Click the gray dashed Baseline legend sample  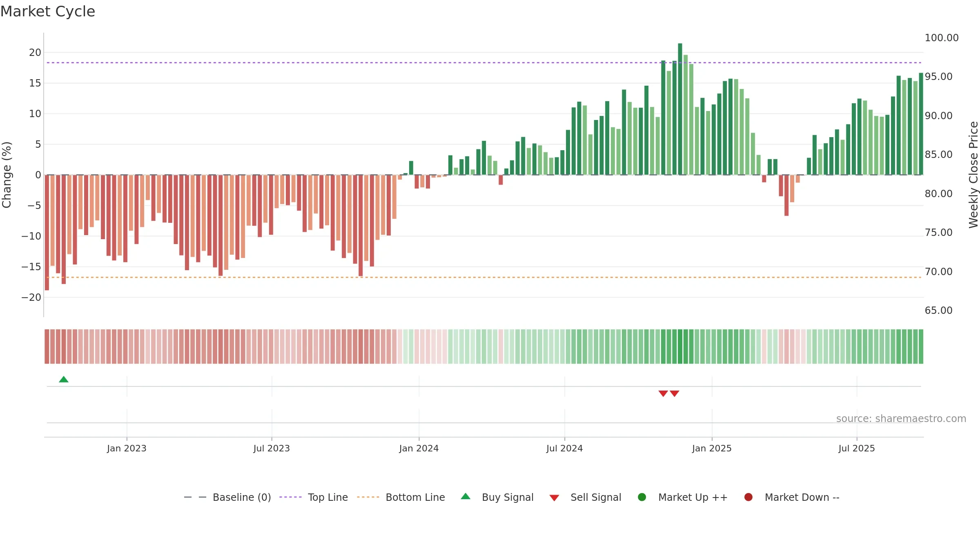(195, 497)
